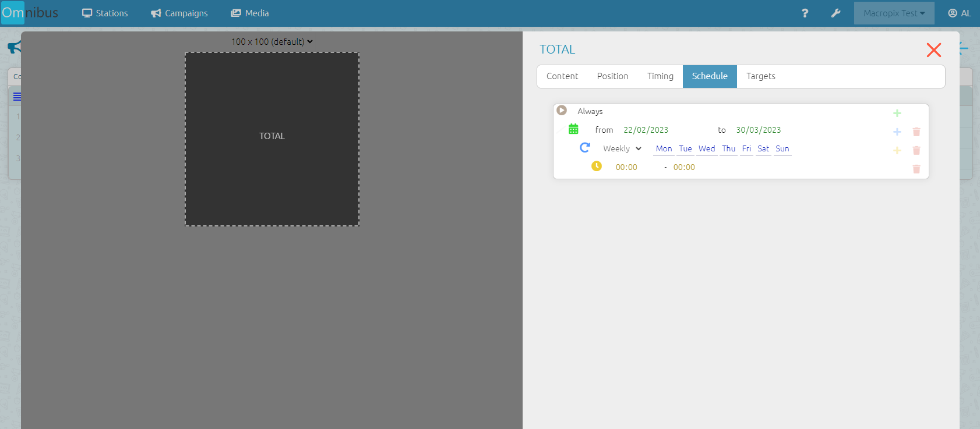The height and width of the screenshot is (429, 980).
Task: Click the yellow plus icon in Weekly row
Action: (897, 151)
